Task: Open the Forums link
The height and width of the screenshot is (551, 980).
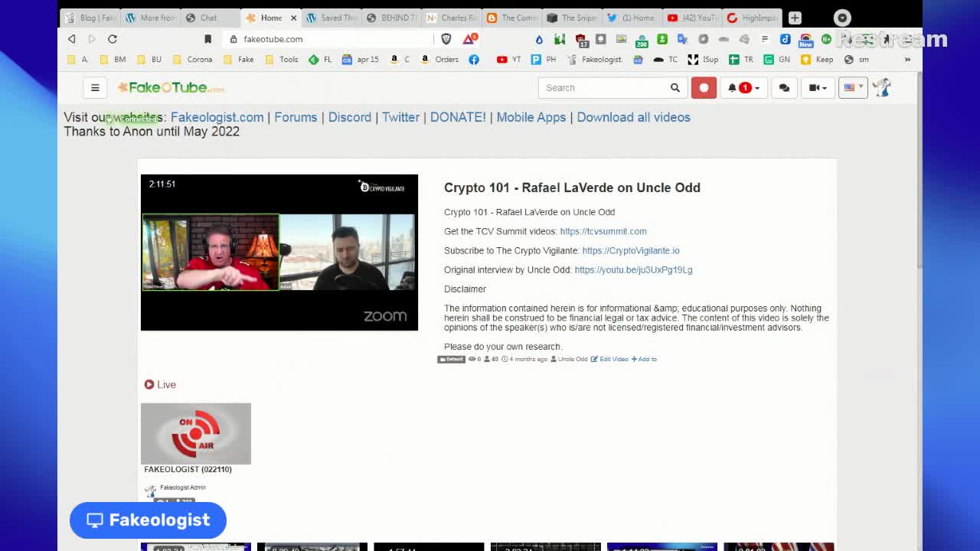Action: [x=296, y=117]
